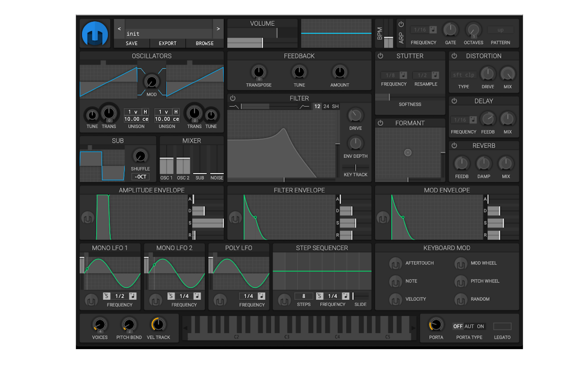Click the Pitch Wheel modulation source icon
This screenshot has height=365, width=588.
tap(461, 281)
